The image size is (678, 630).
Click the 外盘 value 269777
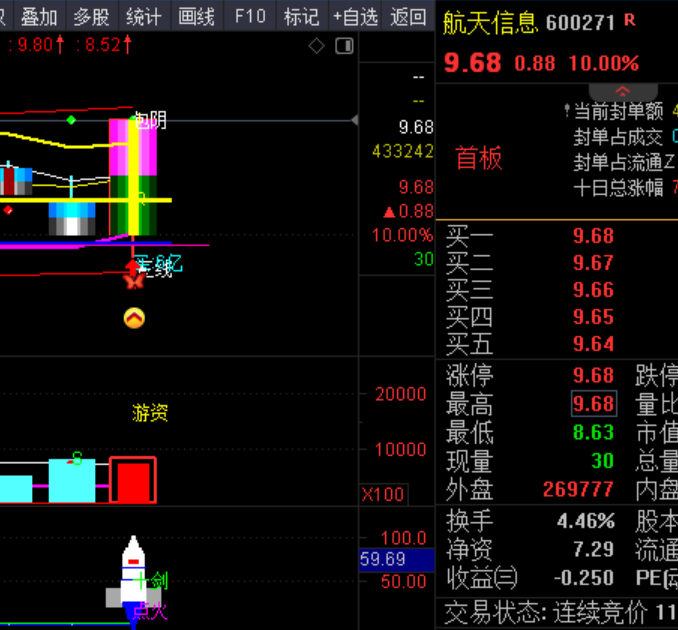pos(578,489)
